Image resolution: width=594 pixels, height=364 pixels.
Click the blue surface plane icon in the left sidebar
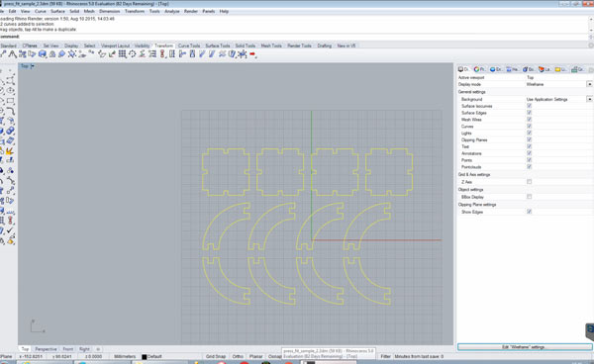click(10, 141)
